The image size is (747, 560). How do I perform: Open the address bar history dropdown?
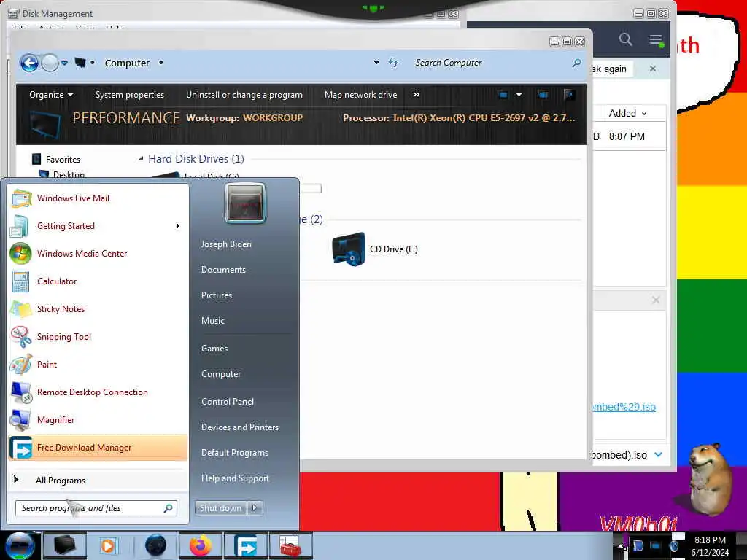pos(376,63)
